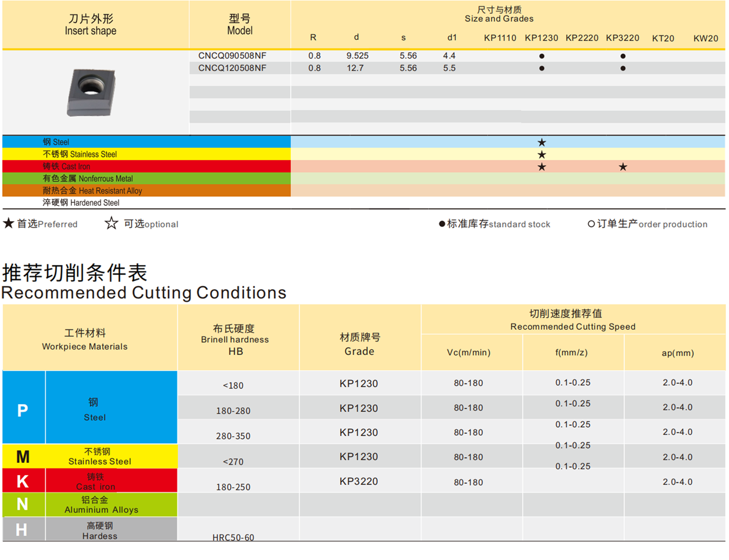This screenshot has height=560, width=729.
Task: Click the KP3220 grade cell for Cast iron
Action: tap(359, 481)
